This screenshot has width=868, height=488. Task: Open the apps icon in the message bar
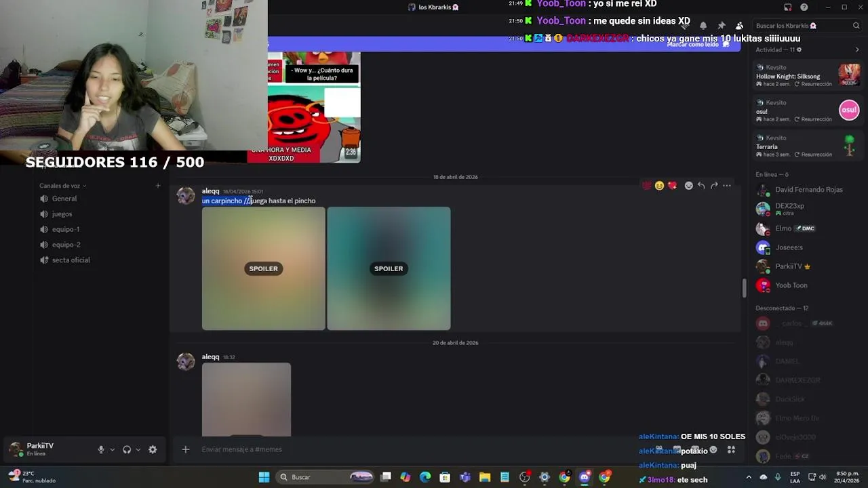pyautogui.click(x=731, y=449)
